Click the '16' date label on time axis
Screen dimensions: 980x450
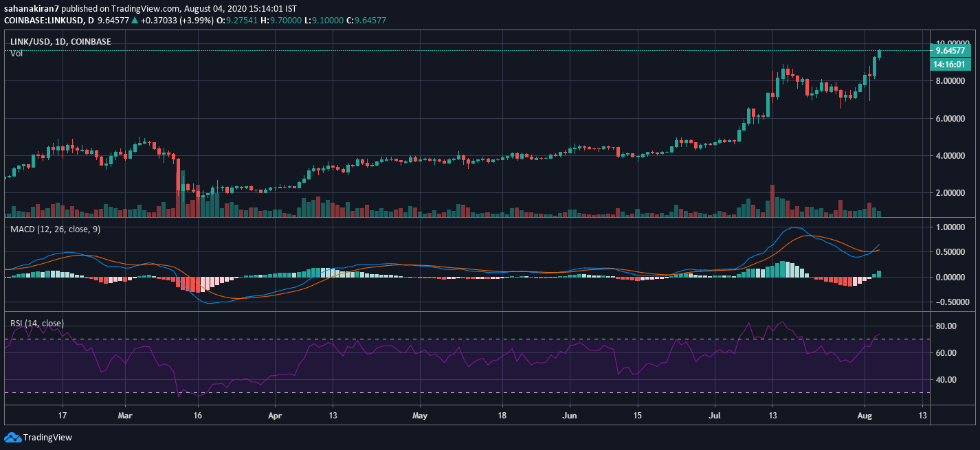[198, 416]
